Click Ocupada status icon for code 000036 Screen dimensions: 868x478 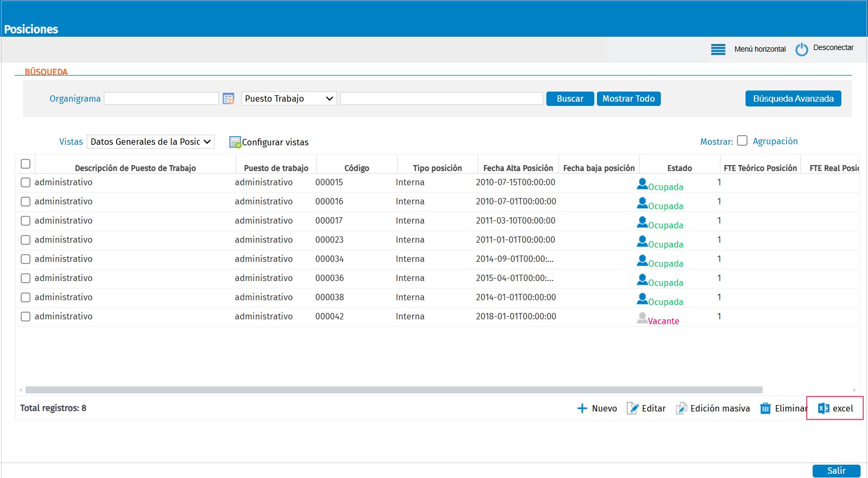(642, 280)
